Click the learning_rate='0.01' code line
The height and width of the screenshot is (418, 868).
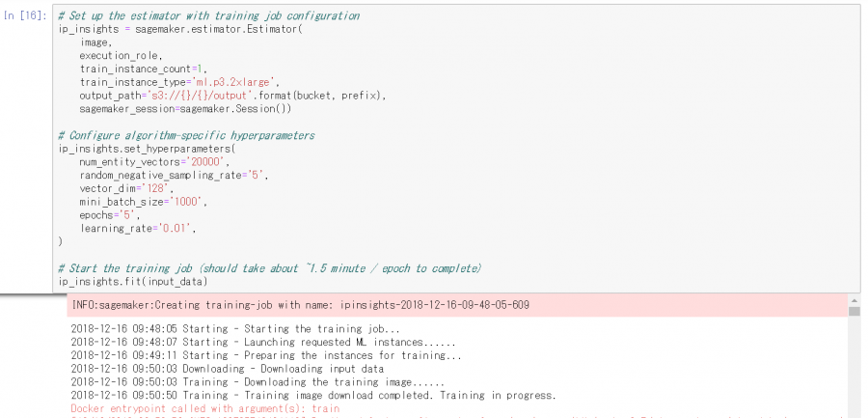pos(138,229)
